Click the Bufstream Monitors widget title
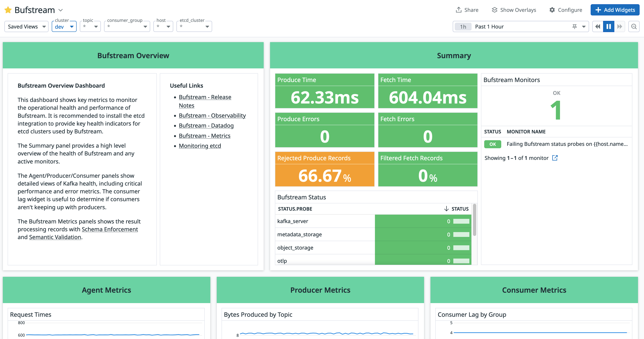 pyautogui.click(x=511, y=80)
